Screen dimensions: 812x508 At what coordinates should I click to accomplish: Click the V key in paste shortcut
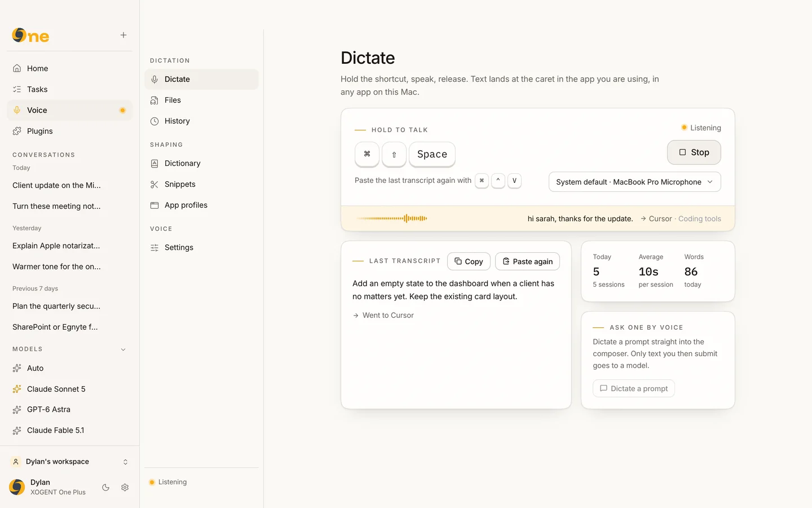[514, 181]
